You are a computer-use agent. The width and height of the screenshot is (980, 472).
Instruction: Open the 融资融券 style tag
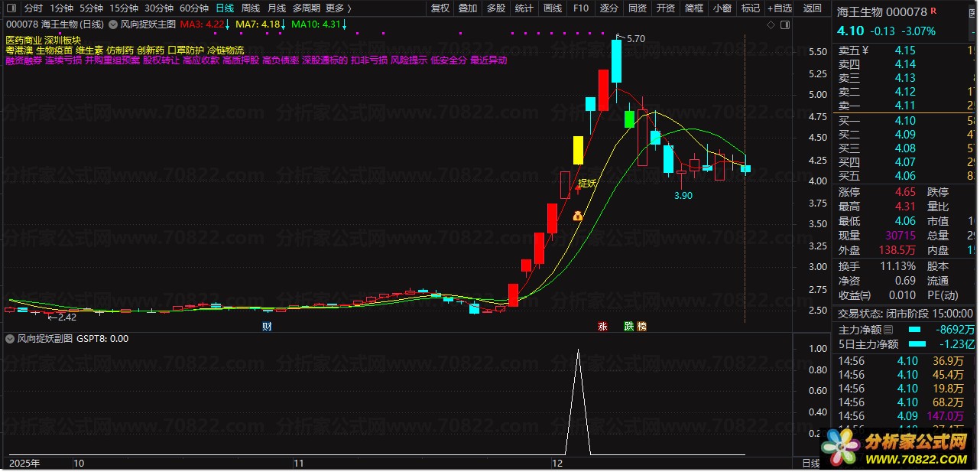click(24, 60)
